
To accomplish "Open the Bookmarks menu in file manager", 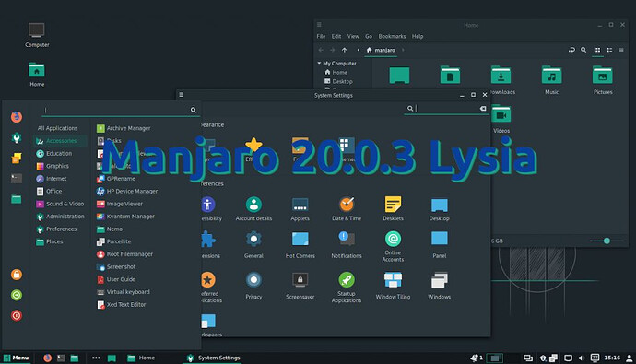I will tap(392, 36).
